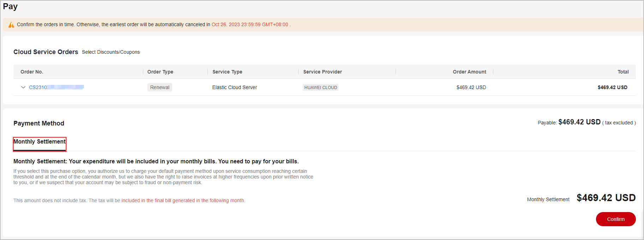The height and width of the screenshot is (240, 644).
Task: Click the large Monthly Settlement $469.42 USD amount
Action: (606, 198)
